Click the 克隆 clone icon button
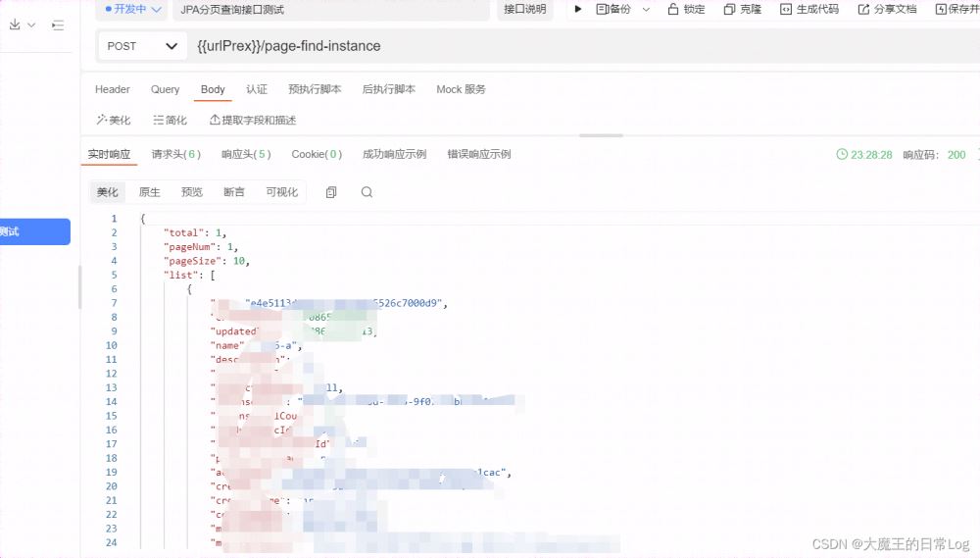Viewport: 980px width, 558px height. [x=743, y=9]
